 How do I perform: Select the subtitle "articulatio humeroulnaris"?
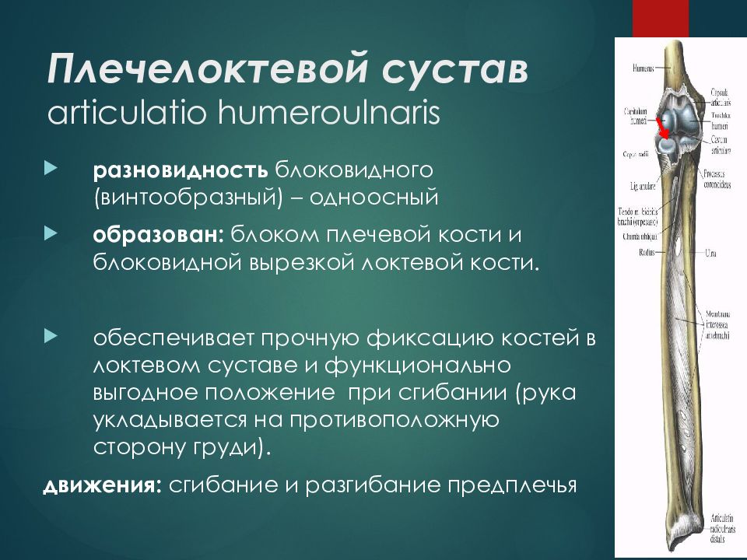tap(244, 114)
